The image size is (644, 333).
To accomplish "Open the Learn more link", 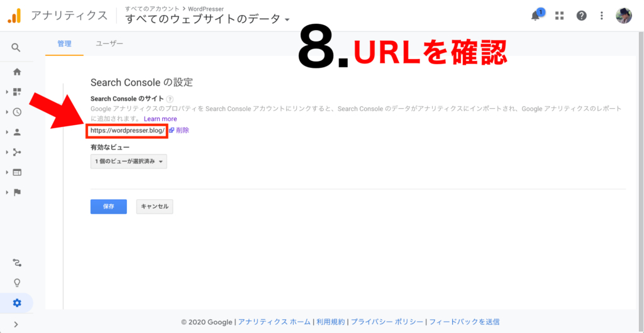I will click(x=160, y=119).
